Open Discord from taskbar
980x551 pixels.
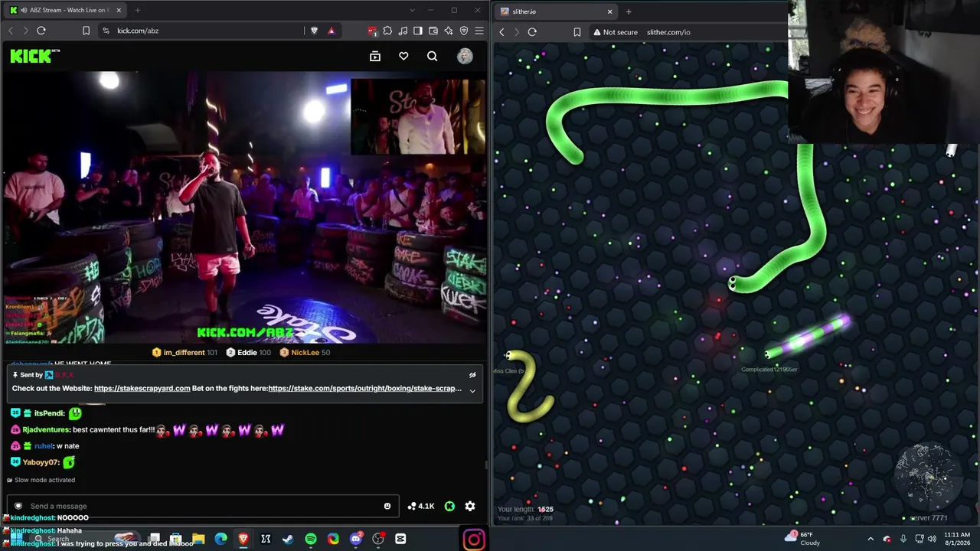pyautogui.click(x=355, y=540)
